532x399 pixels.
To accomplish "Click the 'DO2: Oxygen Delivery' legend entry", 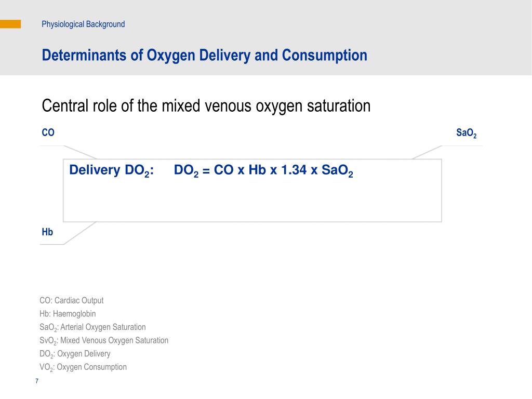I will tap(75, 354).
